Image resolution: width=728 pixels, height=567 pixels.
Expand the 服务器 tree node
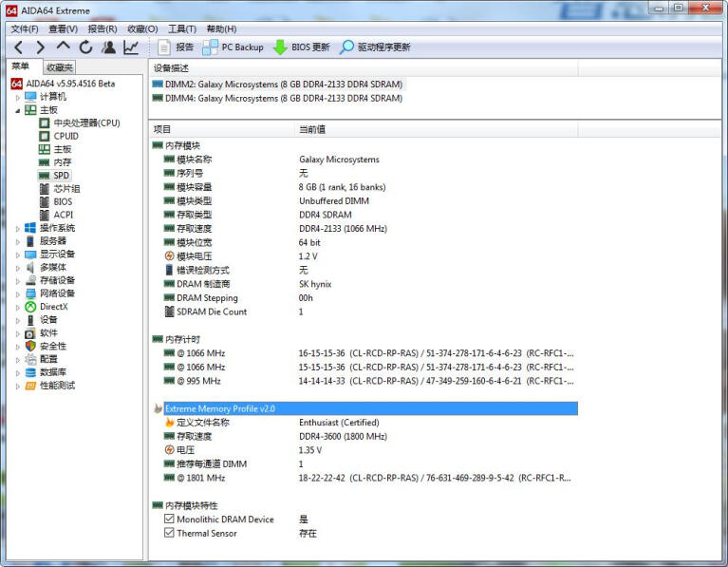(x=18, y=241)
